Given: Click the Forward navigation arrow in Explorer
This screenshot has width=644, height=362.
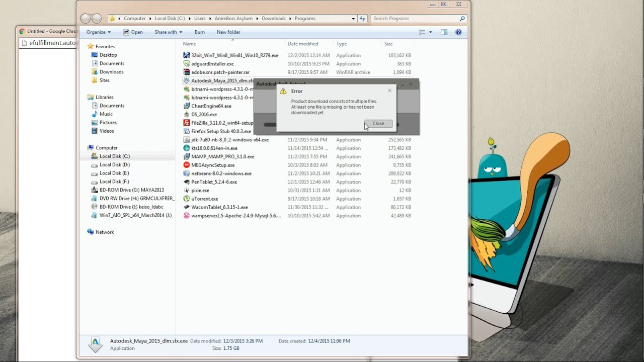Looking at the screenshot, I should tap(97, 19).
